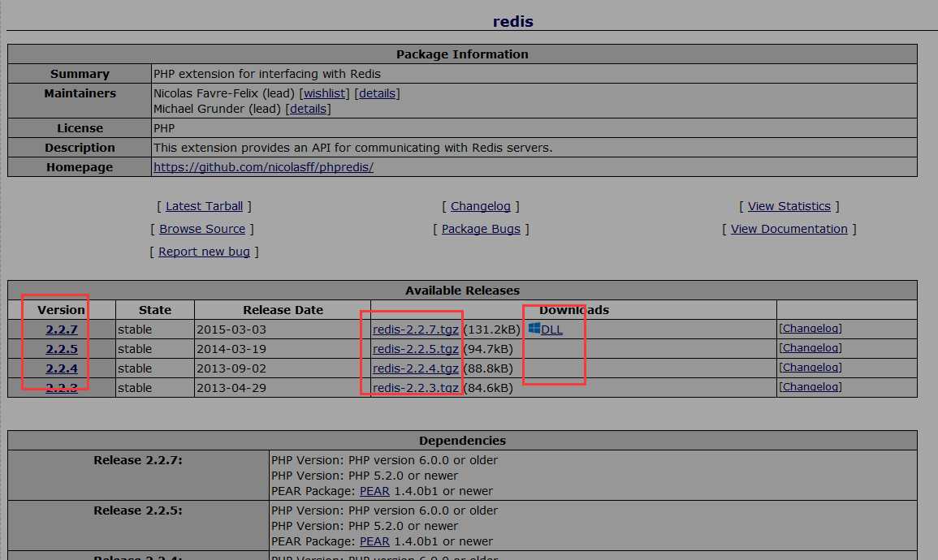Screen dimensions: 938x560
Task: Open Nicolas Favre-Felix's wishlist link
Action: tap(324, 93)
